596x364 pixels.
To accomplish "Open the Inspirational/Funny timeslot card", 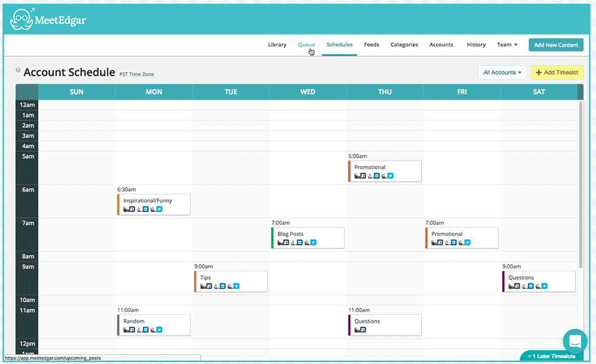I will tap(153, 205).
